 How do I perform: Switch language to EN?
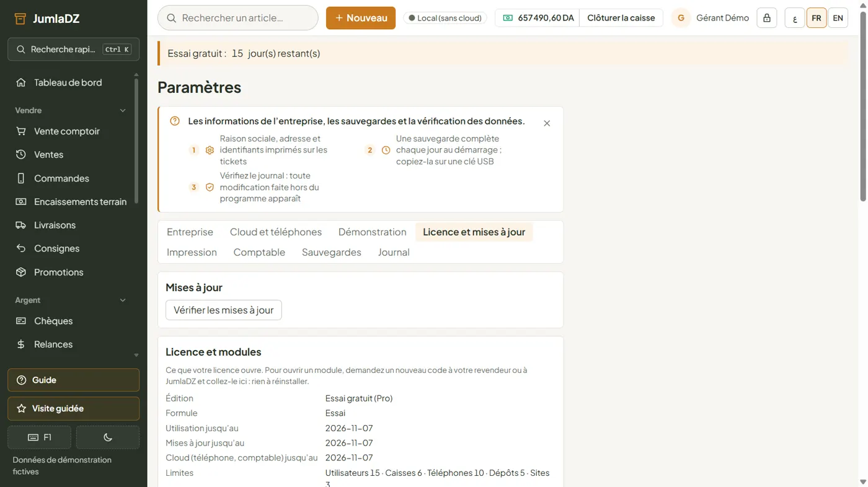click(838, 18)
